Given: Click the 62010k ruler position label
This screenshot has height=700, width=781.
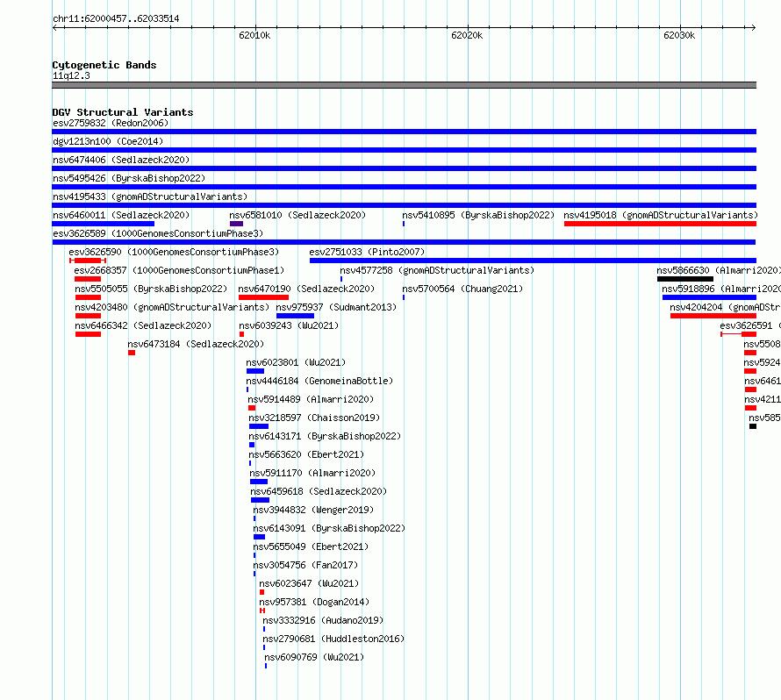Looking at the screenshot, I should pyautogui.click(x=254, y=35).
